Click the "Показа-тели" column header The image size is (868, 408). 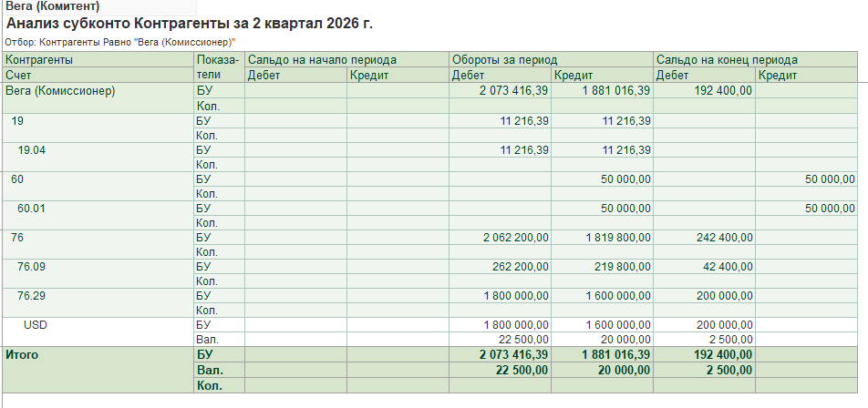pos(218,66)
